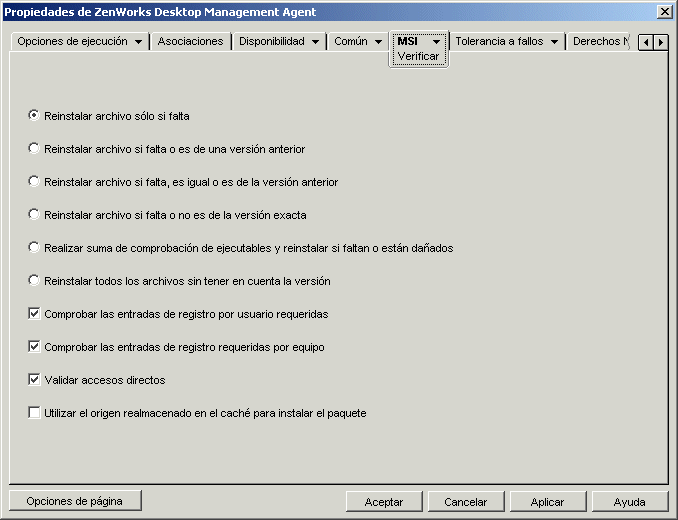This screenshot has height=520, width=678.
Task: Select the Tolerancia a fallos tab
Action: pyautogui.click(x=499, y=41)
